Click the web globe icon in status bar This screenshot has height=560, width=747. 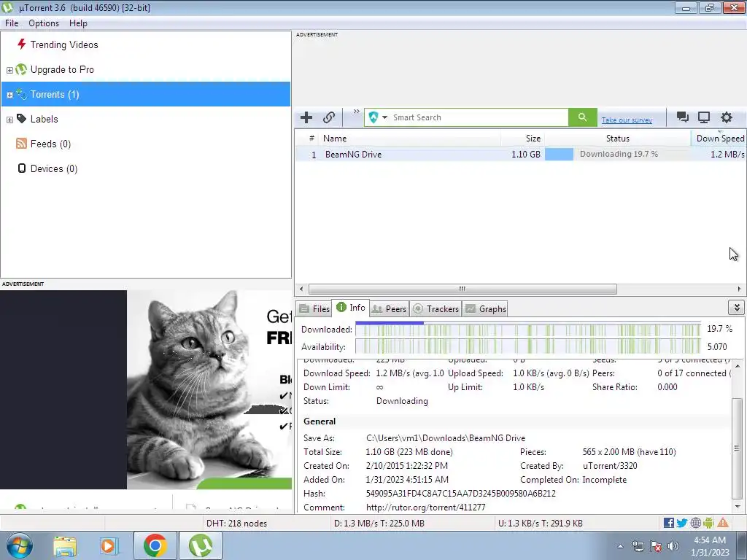point(695,523)
